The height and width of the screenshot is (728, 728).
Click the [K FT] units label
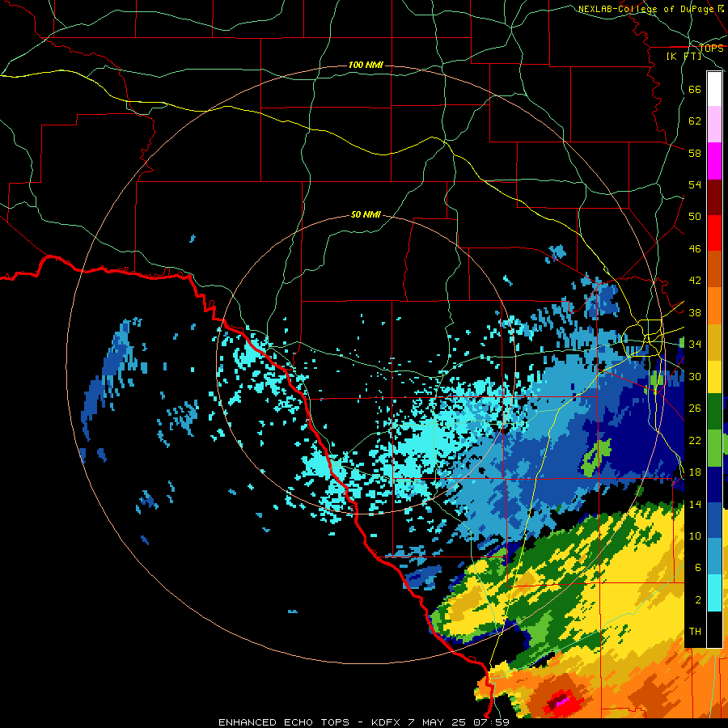coord(684,56)
